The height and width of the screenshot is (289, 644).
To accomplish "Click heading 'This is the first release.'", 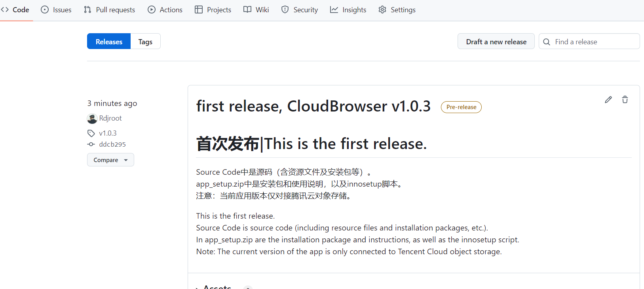I will (346, 144).
